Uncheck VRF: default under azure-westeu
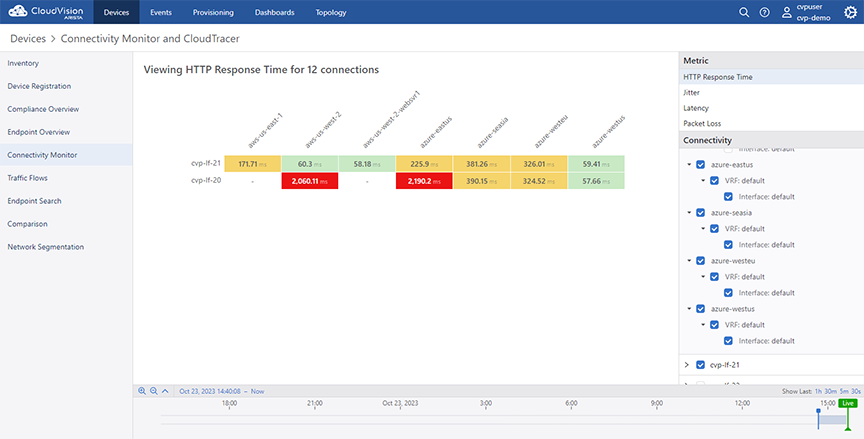This screenshot has height=439, width=864. (714, 277)
